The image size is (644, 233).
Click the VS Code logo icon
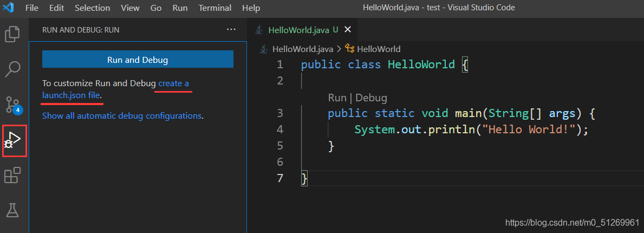coord(9,8)
